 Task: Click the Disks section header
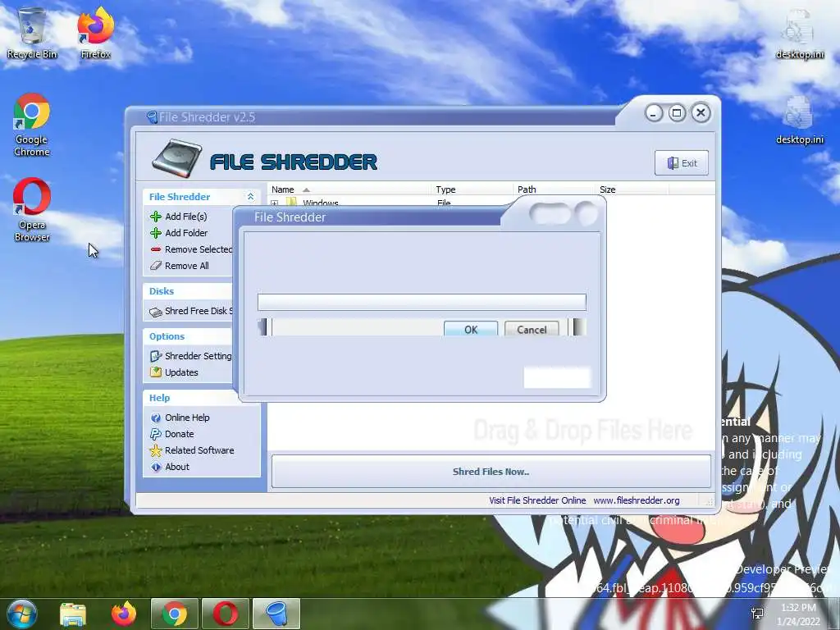(162, 291)
